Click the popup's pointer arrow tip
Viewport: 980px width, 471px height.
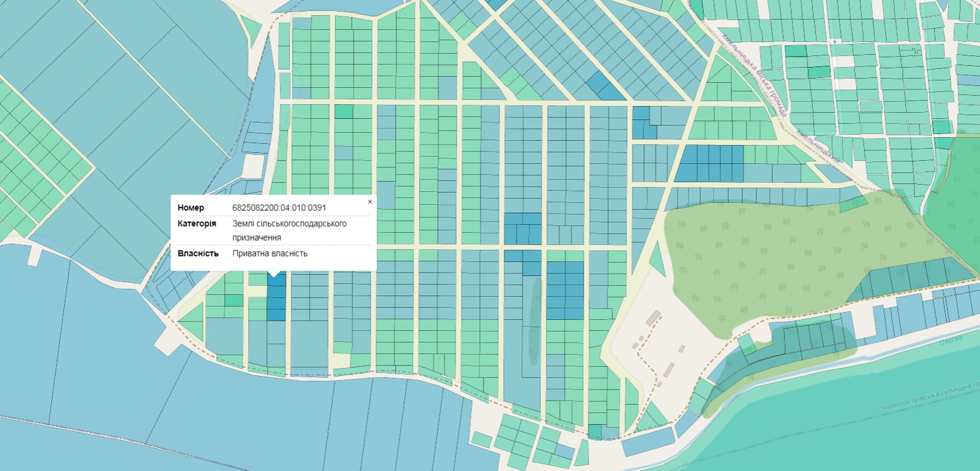tap(274, 276)
